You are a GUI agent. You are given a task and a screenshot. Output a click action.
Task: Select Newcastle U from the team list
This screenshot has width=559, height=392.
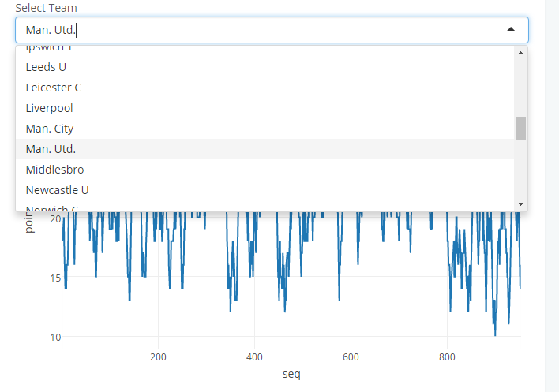tap(57, 190)
